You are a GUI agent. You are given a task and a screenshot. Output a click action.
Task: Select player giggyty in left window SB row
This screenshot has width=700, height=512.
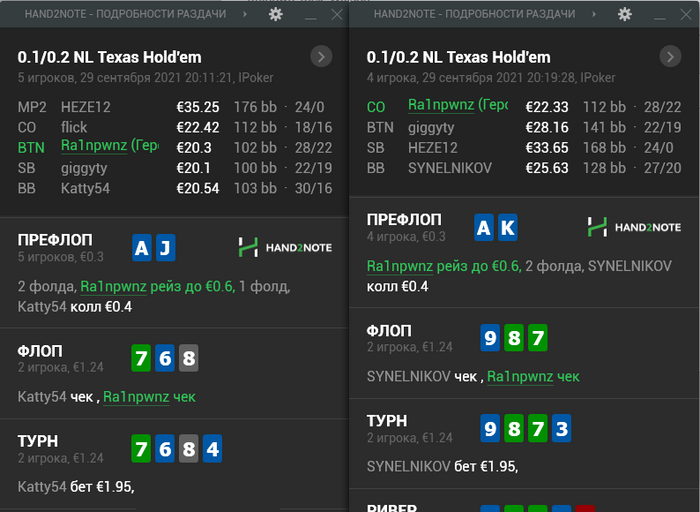(84, 168)
